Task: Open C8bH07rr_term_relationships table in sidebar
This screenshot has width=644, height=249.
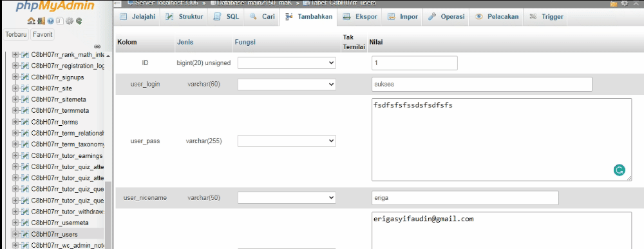Action: [x=68, y=134]
